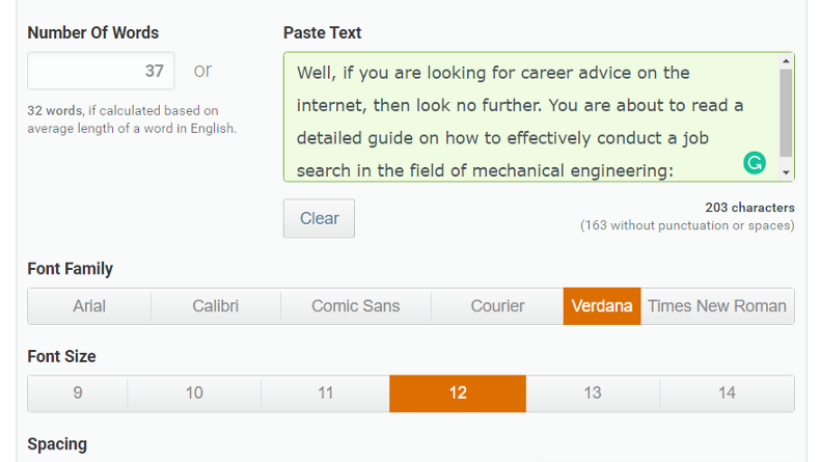This screenshot has width=822, height=462.
Task: Click the text box scroll-up arrow
Action: click(x=787, y=62)
